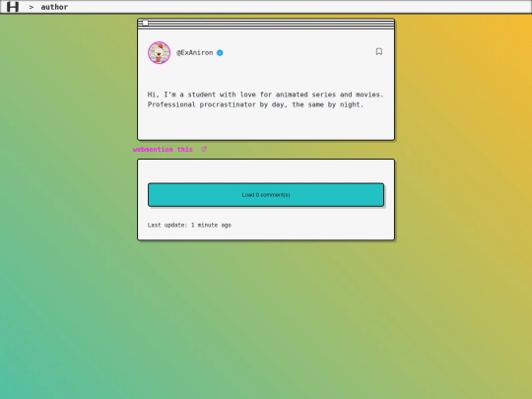Open the author breadcrumb link
532x399 pixels.
point(54,7)
